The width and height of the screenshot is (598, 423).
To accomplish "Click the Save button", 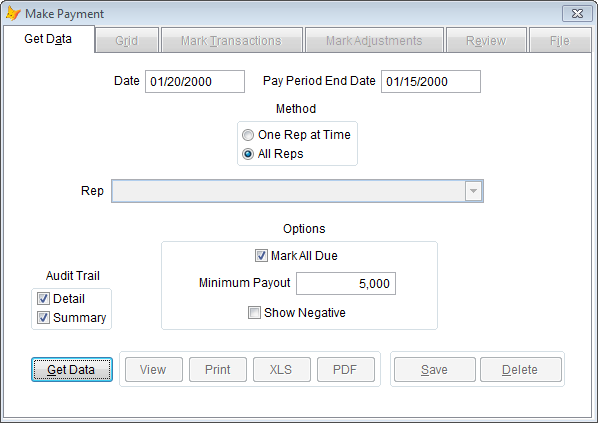I will click(435, 370).
